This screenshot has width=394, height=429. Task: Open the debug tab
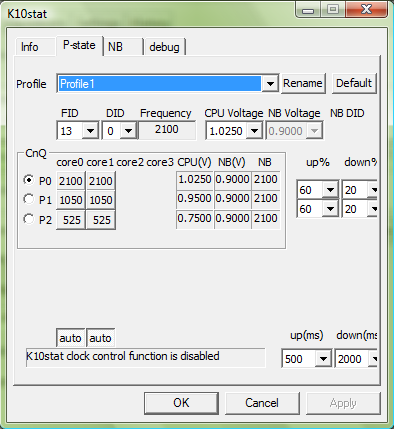point(165,47)
